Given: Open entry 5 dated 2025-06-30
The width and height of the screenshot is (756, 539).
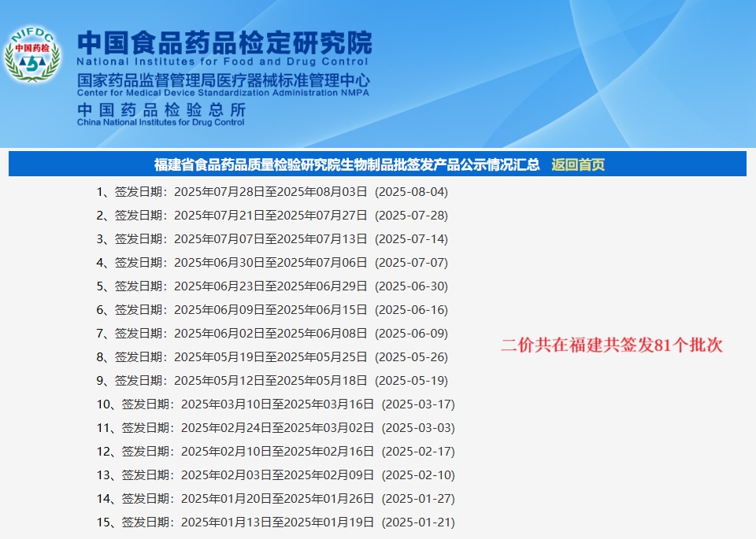Looking at the screenshot, I should pos(272,286).
